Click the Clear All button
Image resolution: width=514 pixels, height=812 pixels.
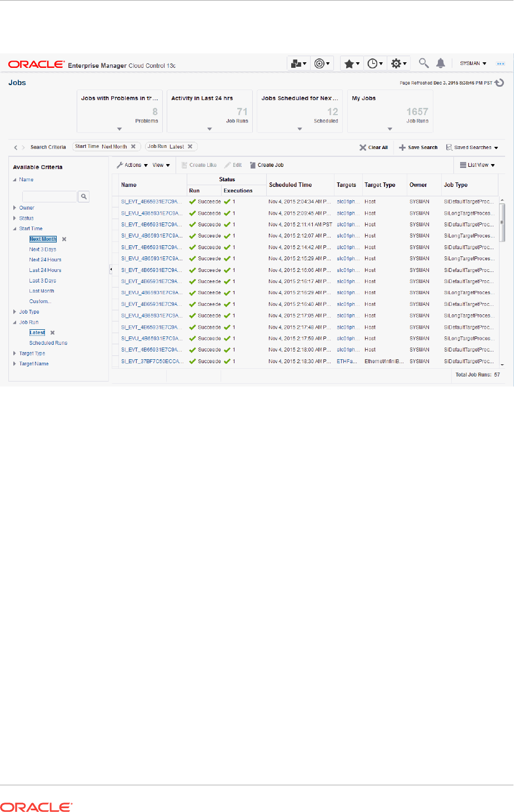[373, 147]
